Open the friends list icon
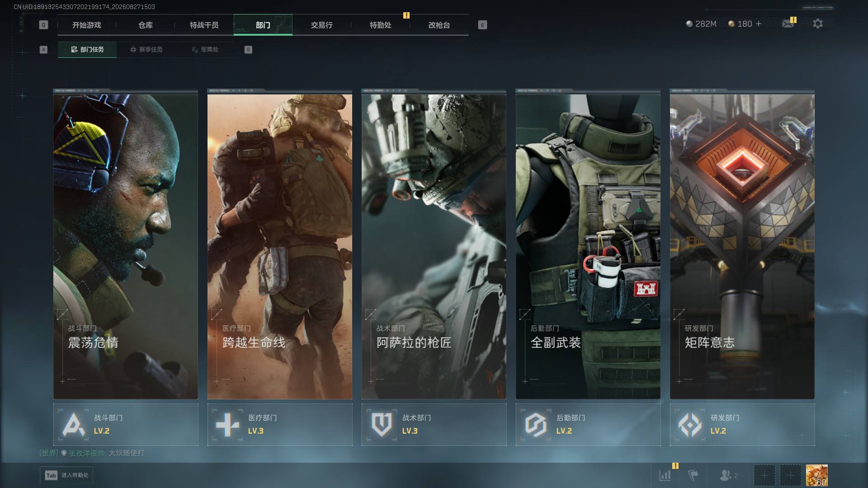 725,475
